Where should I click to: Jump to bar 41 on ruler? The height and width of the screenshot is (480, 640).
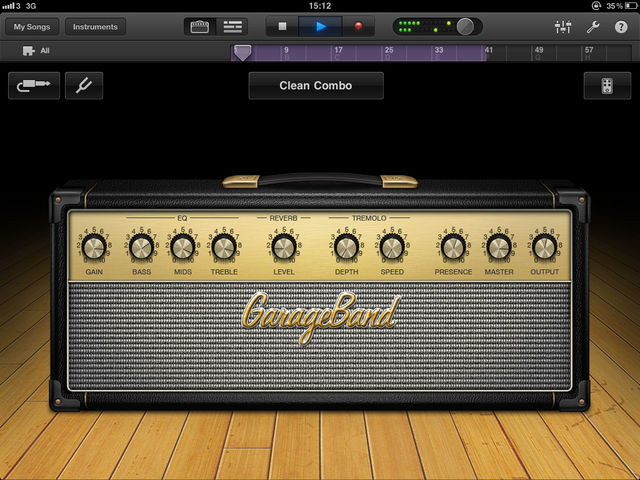tap(489, 50)
